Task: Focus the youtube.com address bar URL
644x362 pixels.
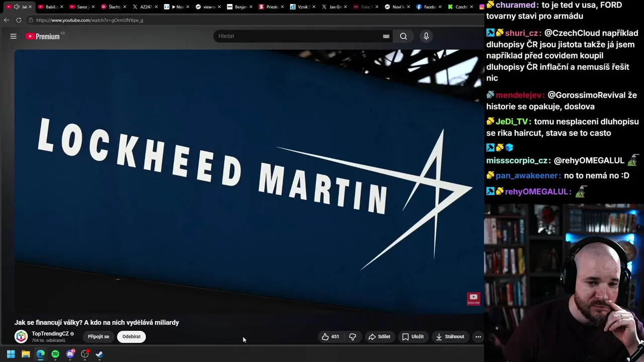Action: [90, 20]
